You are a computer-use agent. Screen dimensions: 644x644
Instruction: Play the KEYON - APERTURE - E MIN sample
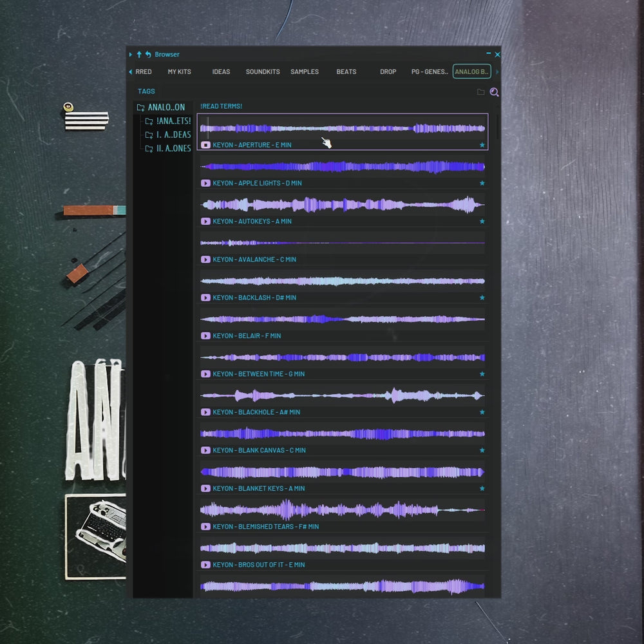[x=205, y=145]
